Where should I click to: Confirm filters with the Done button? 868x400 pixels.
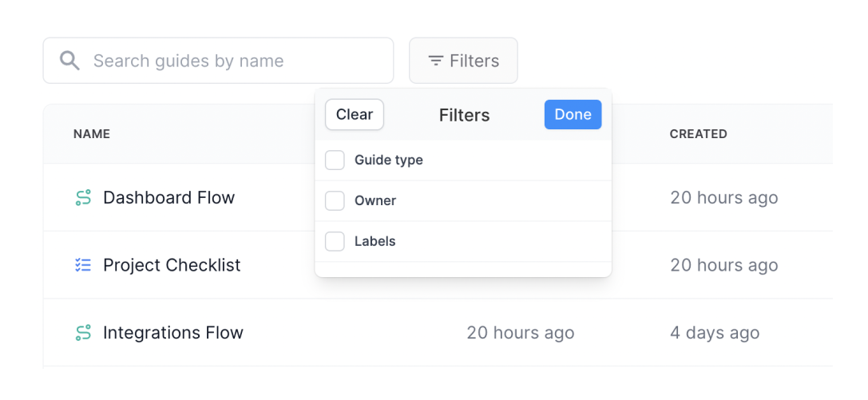pyautogui.click(x=573, y=114)
